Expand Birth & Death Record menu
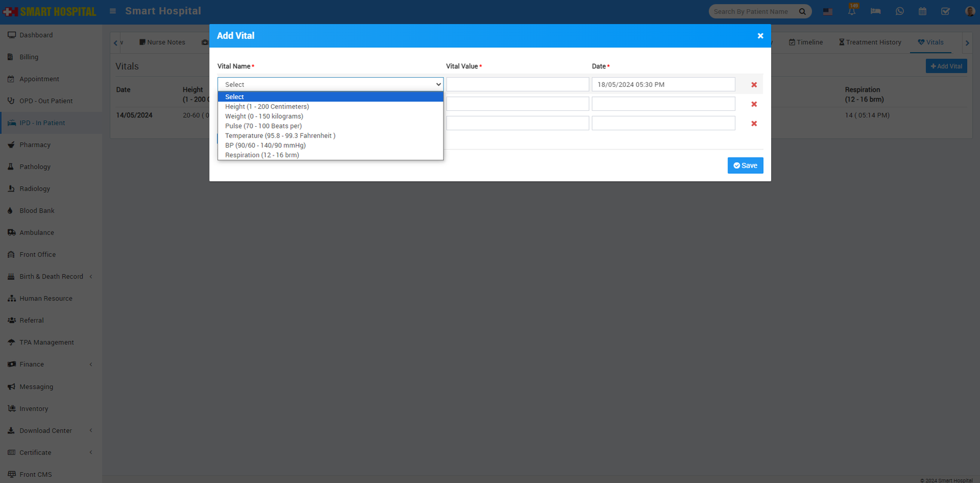Viewport: 980px width, 483px height. click(51, 277)
